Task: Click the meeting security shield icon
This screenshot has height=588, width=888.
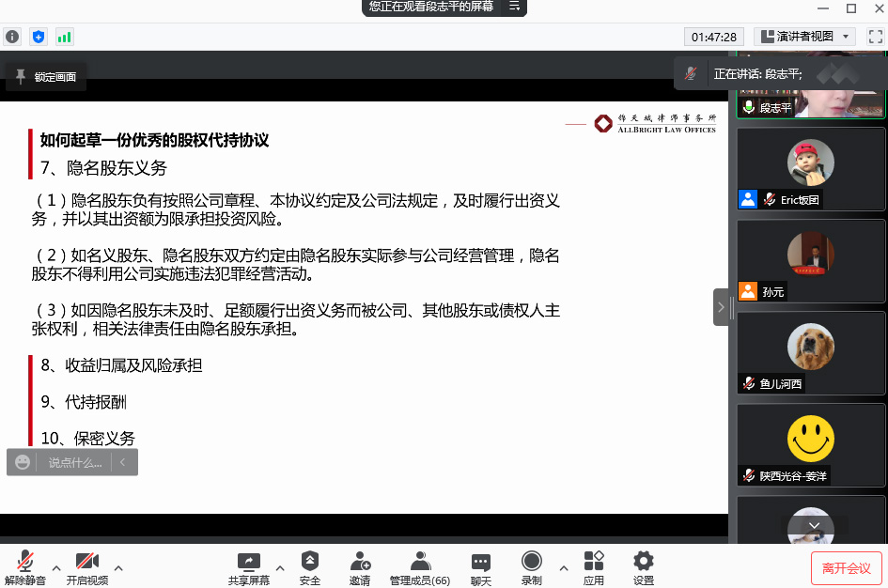Action: (38, 36)
